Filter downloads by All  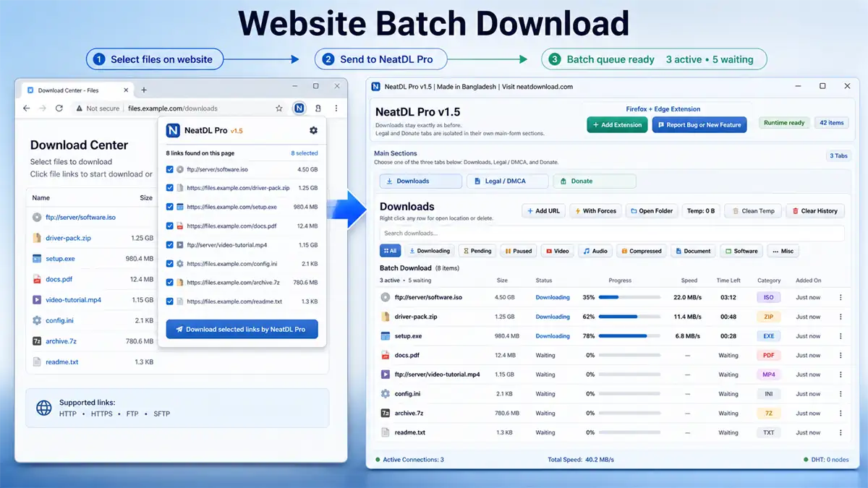[390, 251]
